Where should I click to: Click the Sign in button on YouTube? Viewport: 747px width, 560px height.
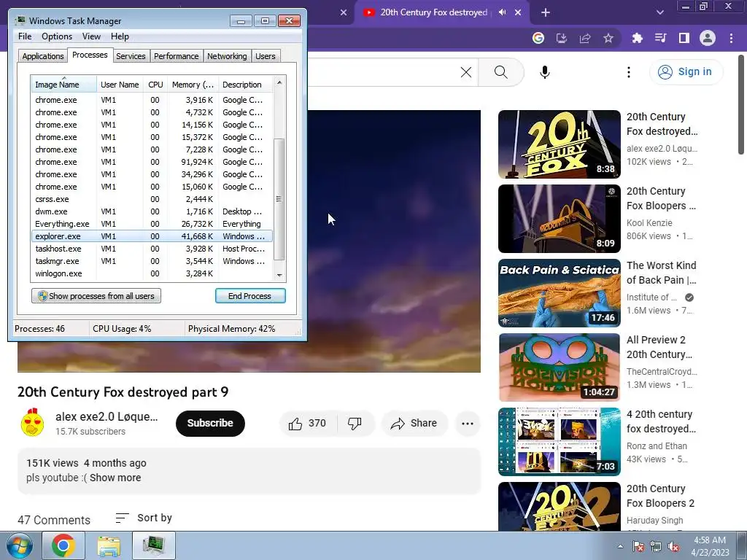point(685,72)
